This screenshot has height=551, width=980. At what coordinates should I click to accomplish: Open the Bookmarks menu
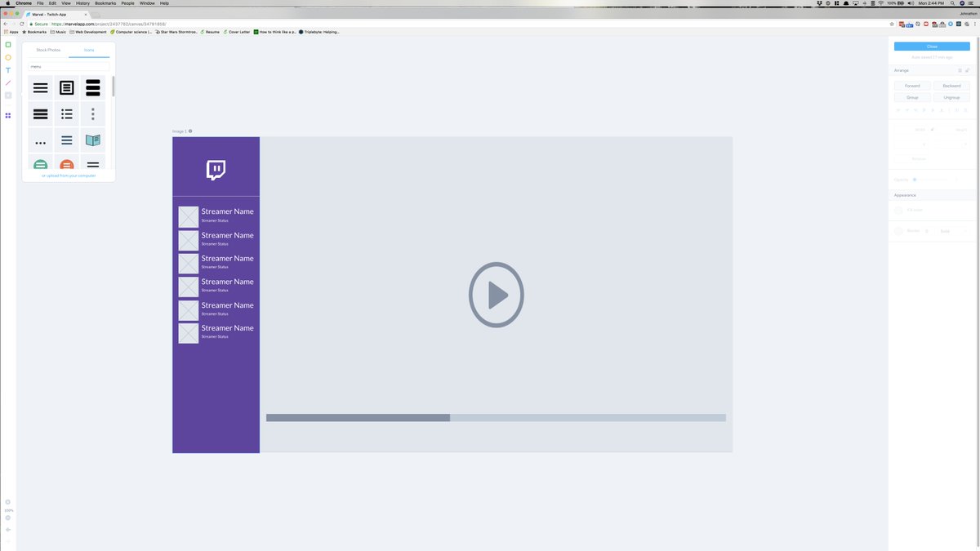coord(105,3)
